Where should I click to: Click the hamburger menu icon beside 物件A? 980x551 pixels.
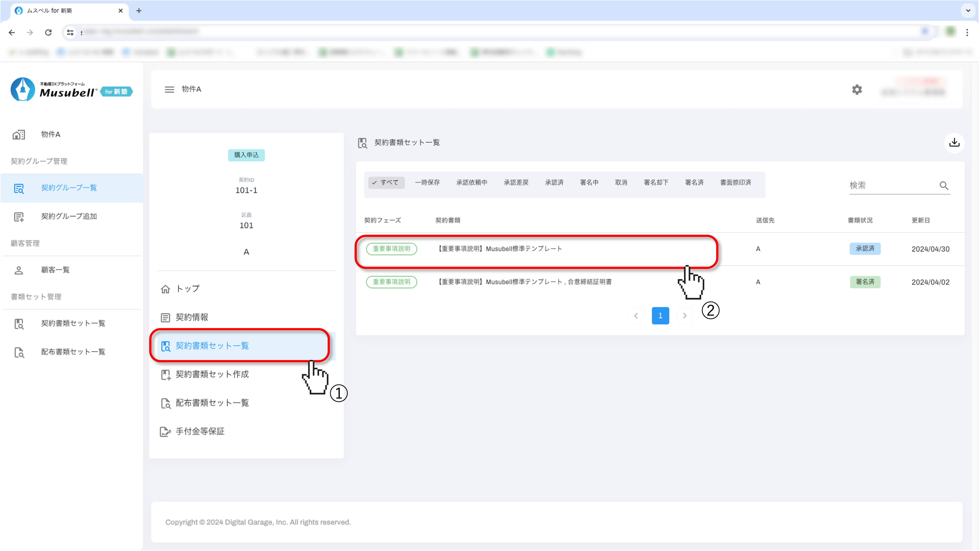pyautogui.click(x=169, y=89)
